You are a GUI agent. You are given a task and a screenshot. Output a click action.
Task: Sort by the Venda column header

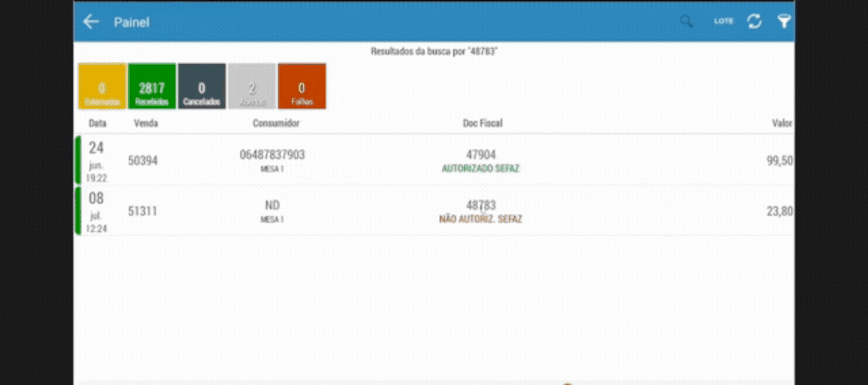pos(146,123)
